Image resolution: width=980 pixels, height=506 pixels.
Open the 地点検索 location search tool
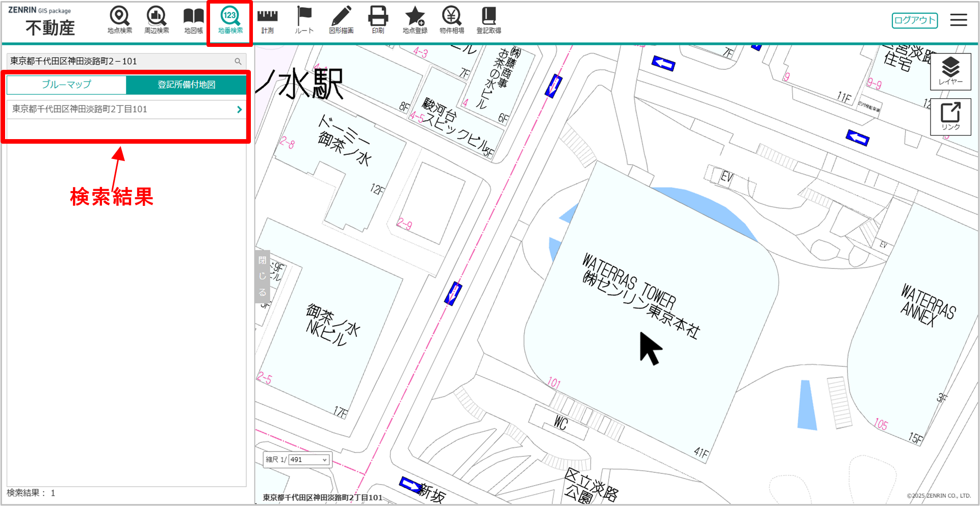tap(119, 20)
